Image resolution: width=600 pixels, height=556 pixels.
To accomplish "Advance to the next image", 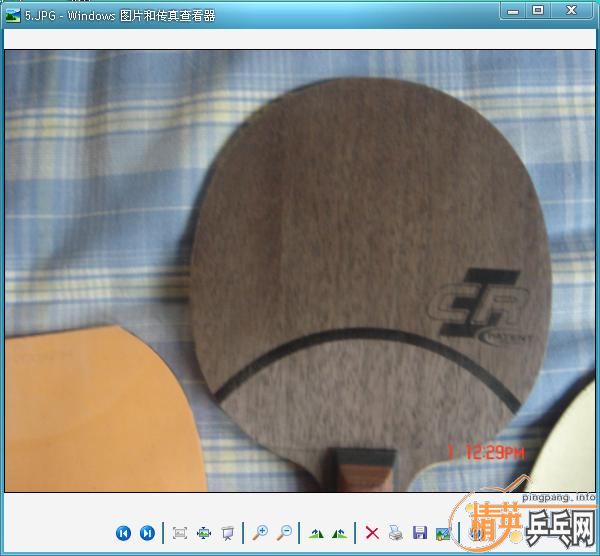I will [147, 533].
